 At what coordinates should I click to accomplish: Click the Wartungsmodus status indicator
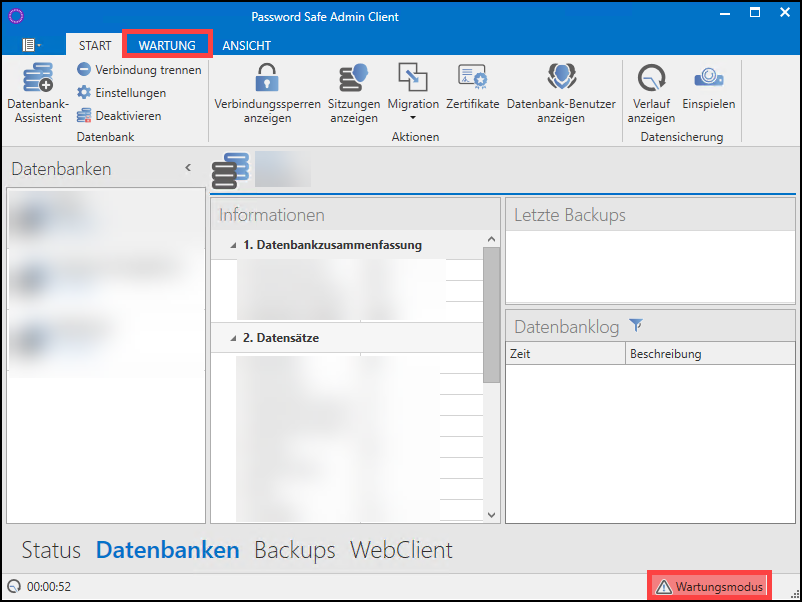coord(709,586)
